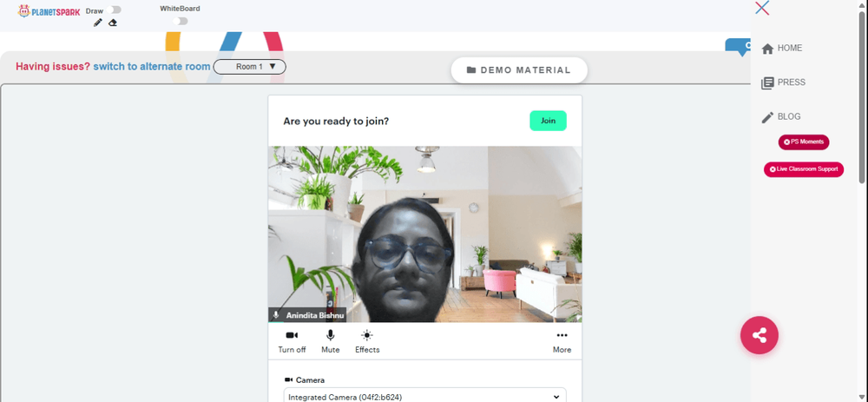Expand the Integrated Camera selector
Screen dimensions: 868x402
(x=425, y=397)
